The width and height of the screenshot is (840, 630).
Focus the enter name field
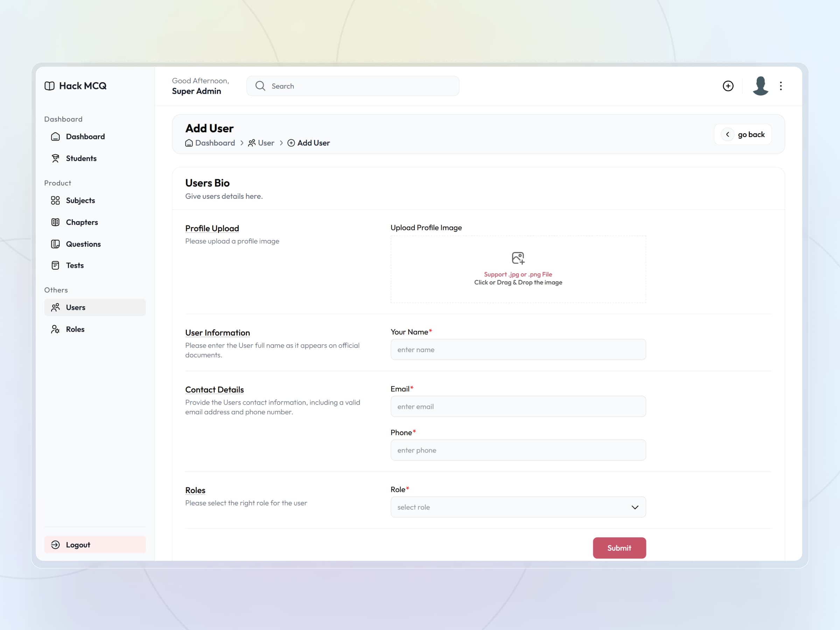pyautogui.click(x=518, y=349)
